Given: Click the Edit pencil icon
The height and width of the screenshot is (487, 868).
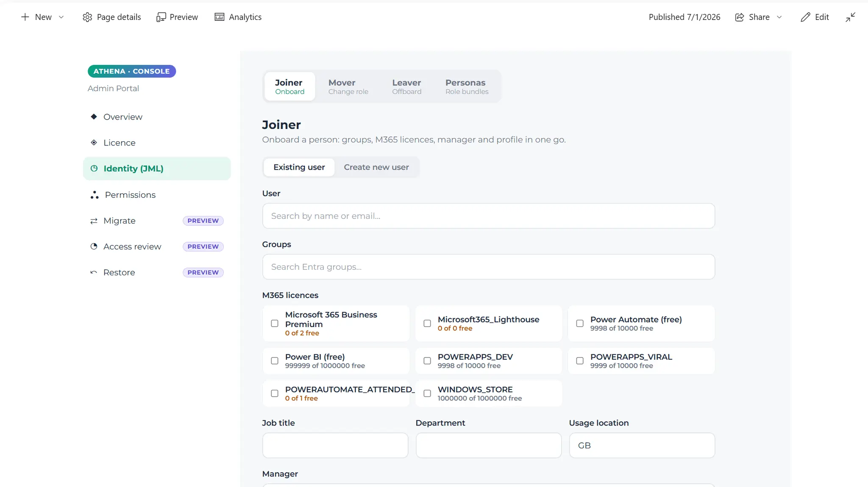Looking at the screenshot, I should pyautogui.click(x=805, y=17).
